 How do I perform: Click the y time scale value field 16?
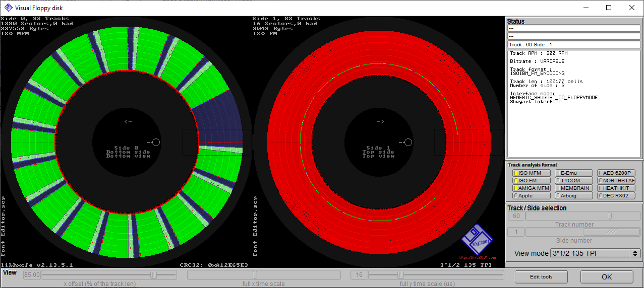click(359, 275)
